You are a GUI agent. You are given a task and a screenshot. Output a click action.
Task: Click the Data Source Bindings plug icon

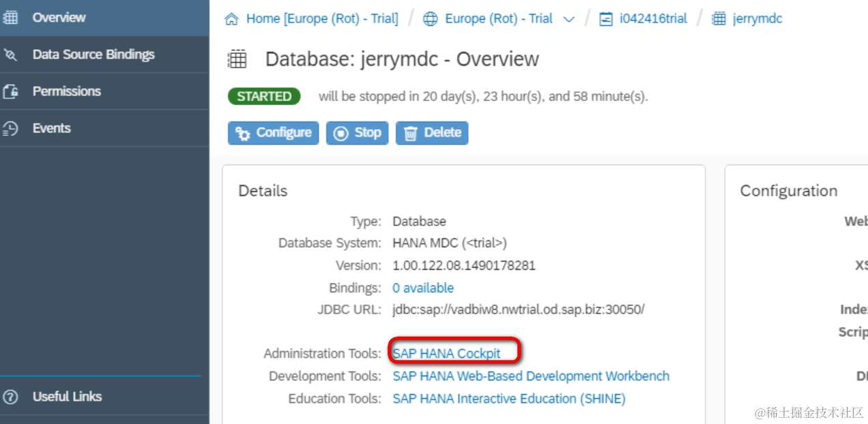[x=10, y=55]
